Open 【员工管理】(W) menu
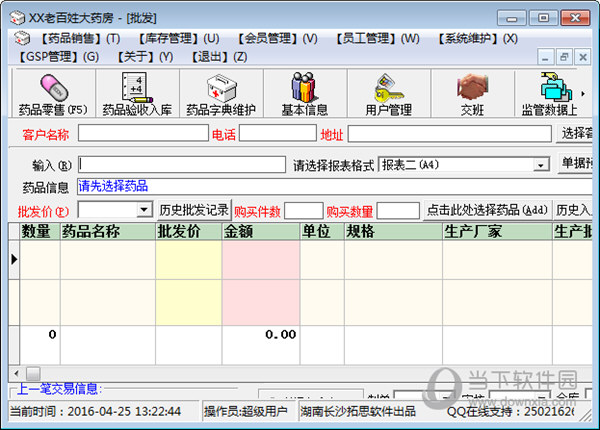The image size is (600, 430). tap(377, 38)
